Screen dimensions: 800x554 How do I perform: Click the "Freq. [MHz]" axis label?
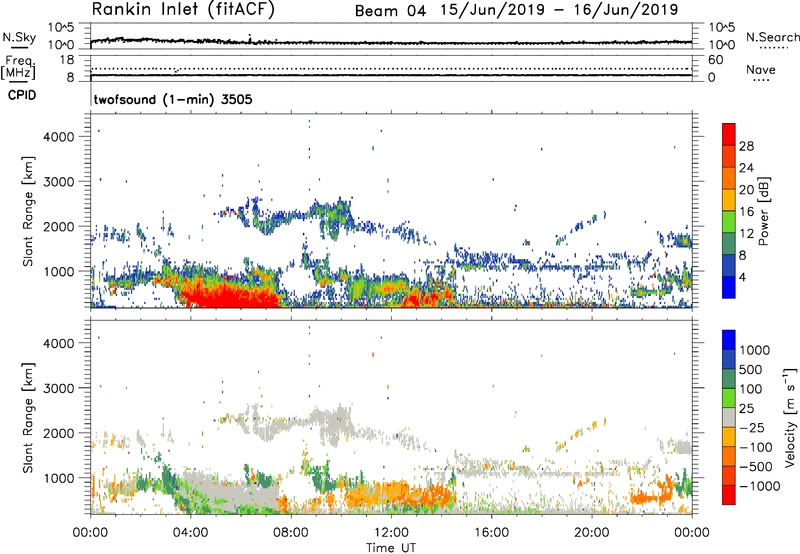(18, 68)
